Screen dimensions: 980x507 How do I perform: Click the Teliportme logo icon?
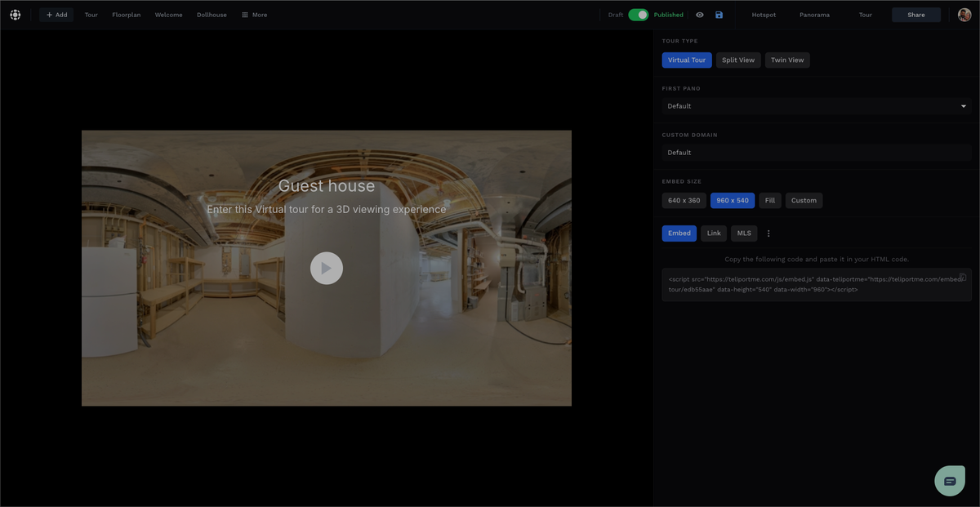15,15
